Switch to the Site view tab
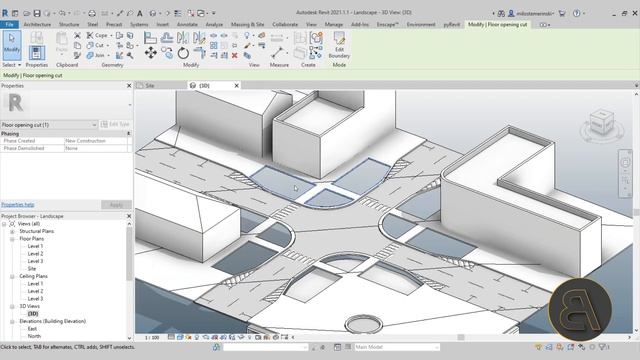640x360 pixels. [150, 86]
